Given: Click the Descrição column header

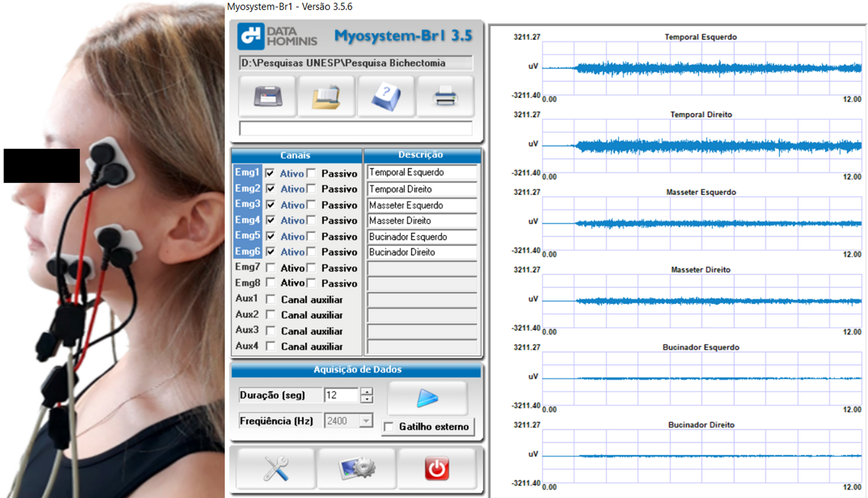Looking at the screenshot, I should [422, 155].
